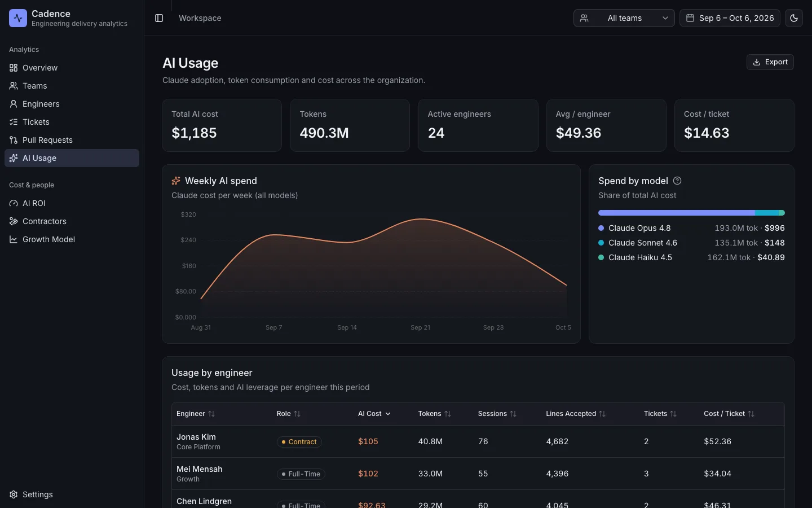The width and height of the screenshot is (812, 508).
Task: Click the Contract badge for Jonas Kim
Action: [x=299, y=442]
